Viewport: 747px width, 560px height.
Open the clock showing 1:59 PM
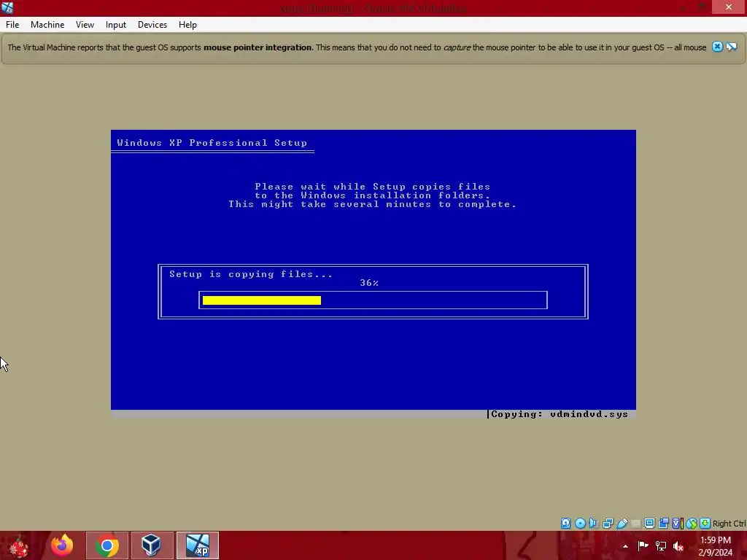coord(715,546)
